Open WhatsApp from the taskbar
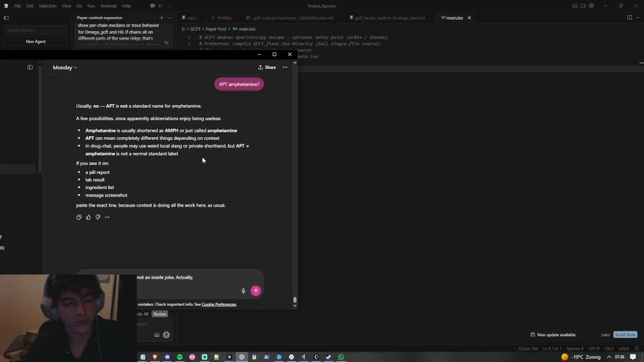644x362 pixels. click(x=341, y=357)
